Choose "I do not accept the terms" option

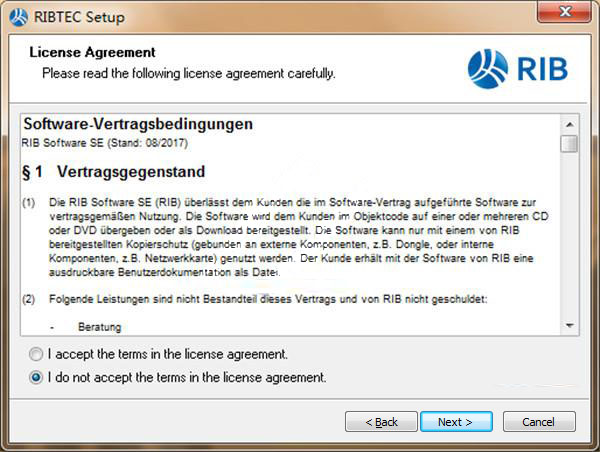(x=37, y=378)
